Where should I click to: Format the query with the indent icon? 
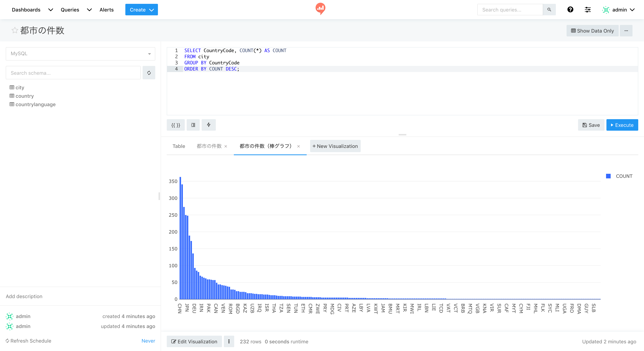click(x=193, y=125)
